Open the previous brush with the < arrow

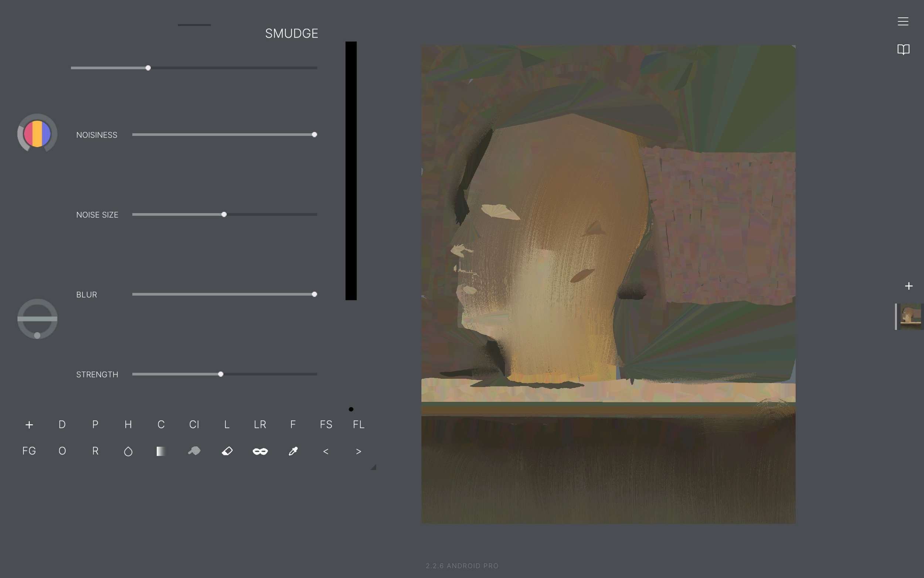pyautogui.click(x=326, y=451)
